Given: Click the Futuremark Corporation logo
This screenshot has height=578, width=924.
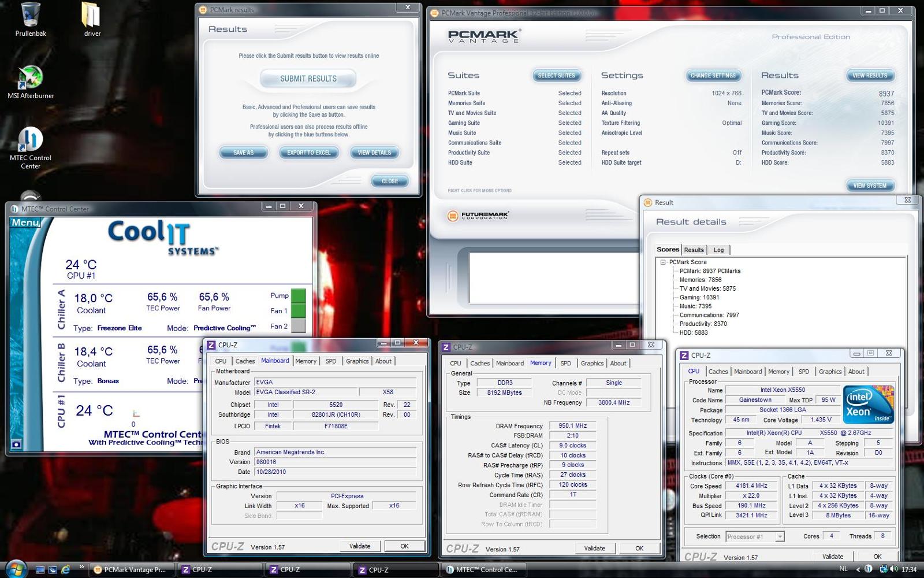Looking at the screenshot, I should point(478,216).
